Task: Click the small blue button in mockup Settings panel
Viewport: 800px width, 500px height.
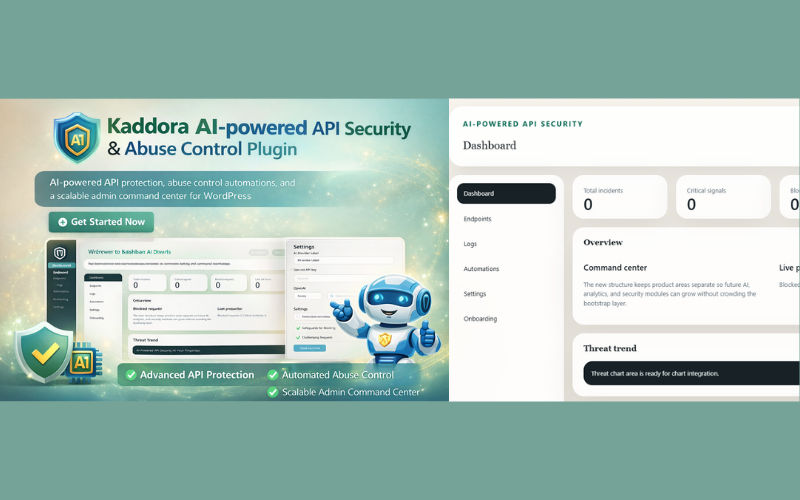Action: 309,348
